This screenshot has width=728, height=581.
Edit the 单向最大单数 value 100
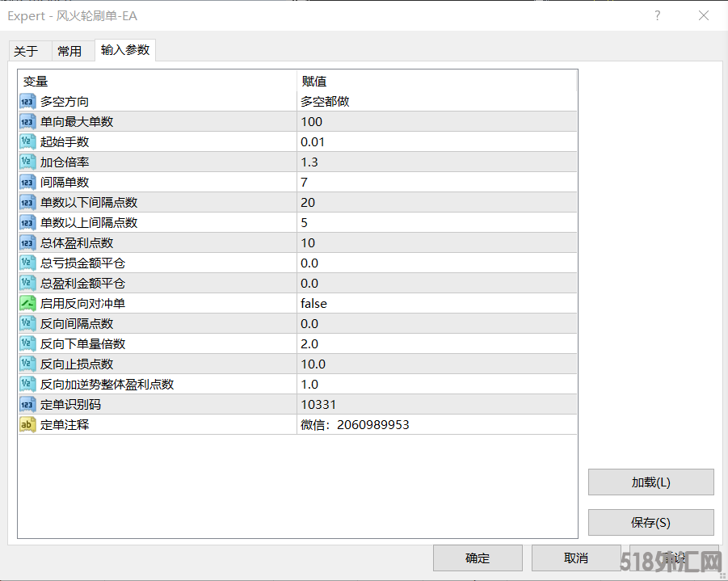436,122
